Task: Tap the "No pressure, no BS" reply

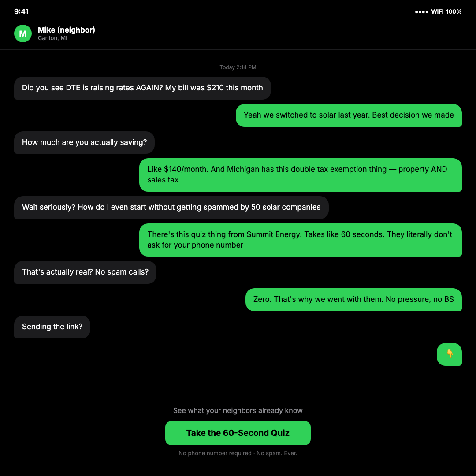Action: (353, 300)
